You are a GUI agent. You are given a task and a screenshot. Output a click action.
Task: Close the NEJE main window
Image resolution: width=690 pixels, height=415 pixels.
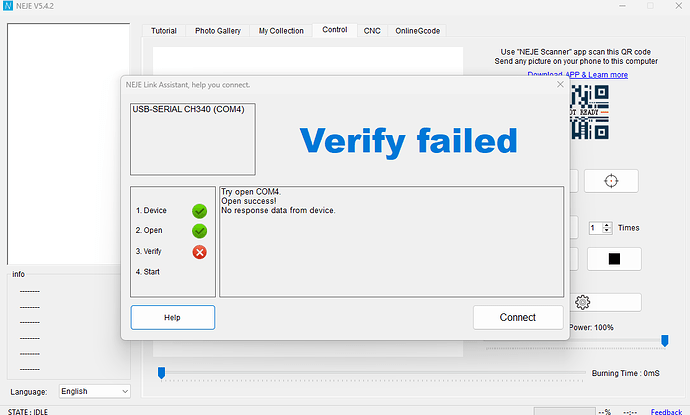679,6
